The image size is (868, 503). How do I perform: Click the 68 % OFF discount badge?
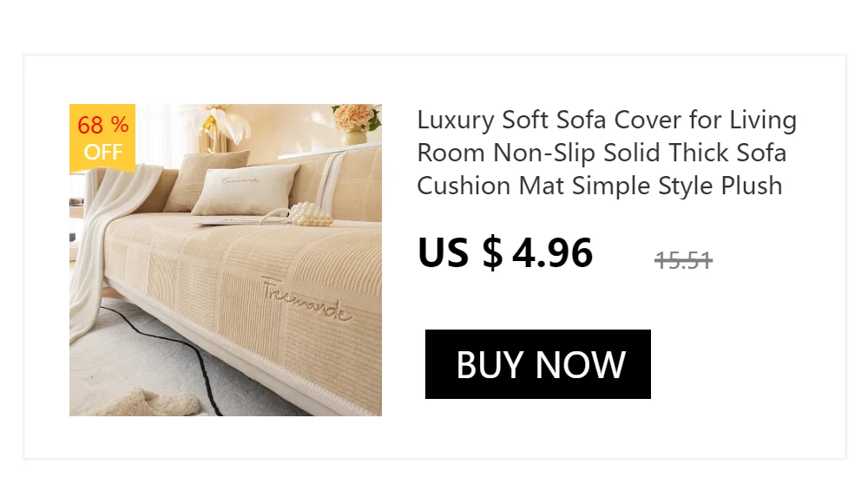point(102,139)
